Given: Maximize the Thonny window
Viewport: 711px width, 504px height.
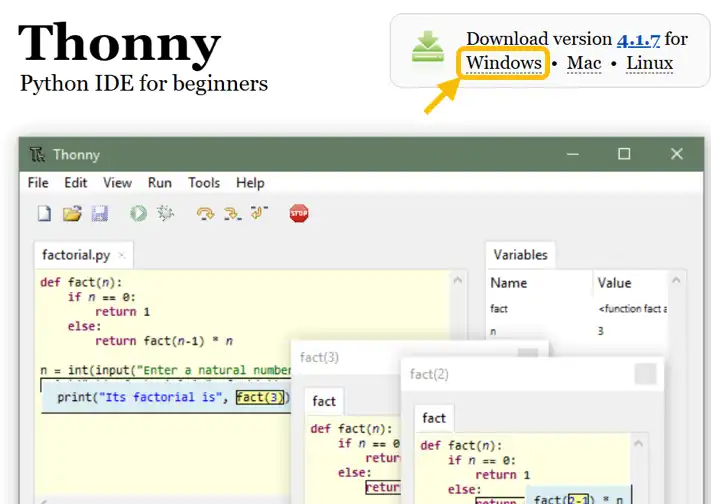Looking at the screenshot, I should [624, 154].
